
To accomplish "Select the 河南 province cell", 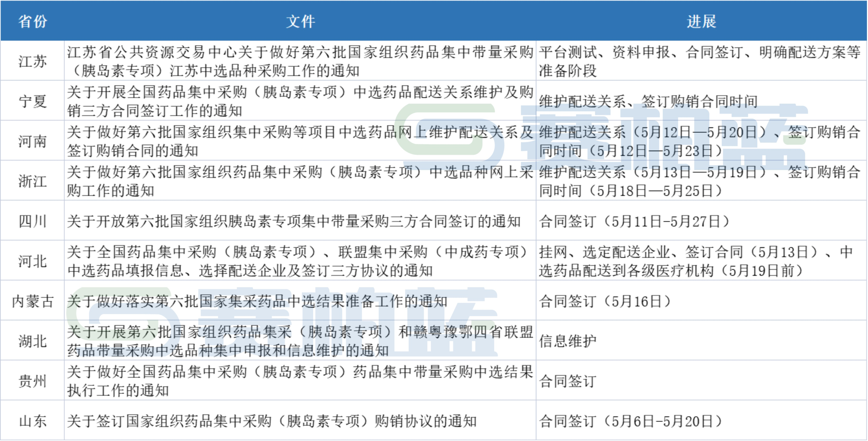I will coord(32,141).
